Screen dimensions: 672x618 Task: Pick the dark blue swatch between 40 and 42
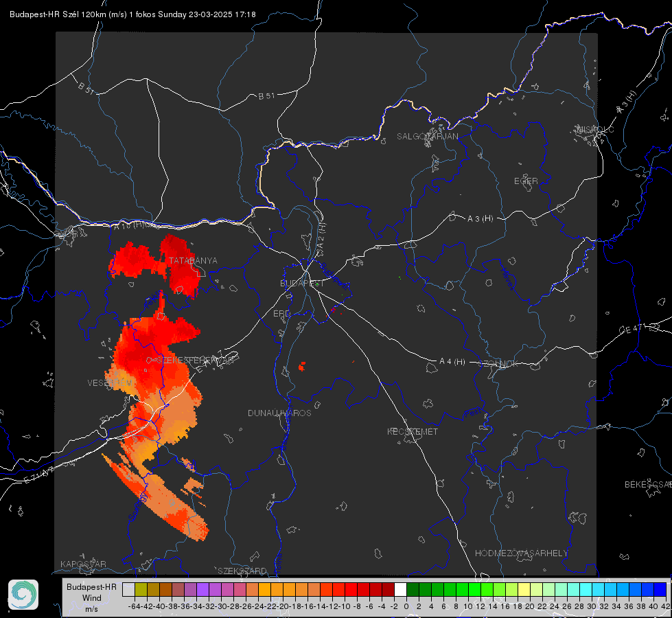(x=660, y=589)
